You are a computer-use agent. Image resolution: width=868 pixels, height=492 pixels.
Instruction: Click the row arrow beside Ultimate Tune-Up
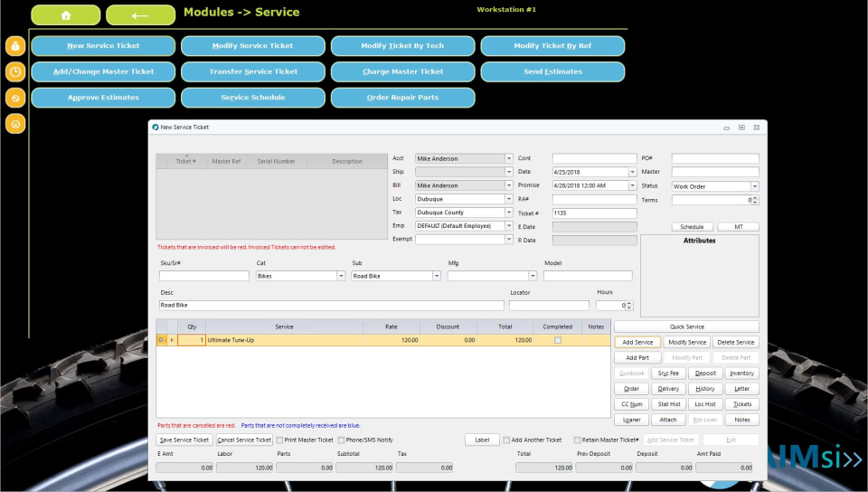click(x=172, y=340)
